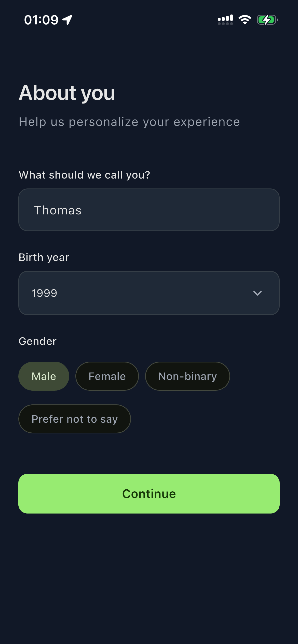Select Prefer not to say option
The width and height of the screenshot is (298, 644).
click(75, 419)
